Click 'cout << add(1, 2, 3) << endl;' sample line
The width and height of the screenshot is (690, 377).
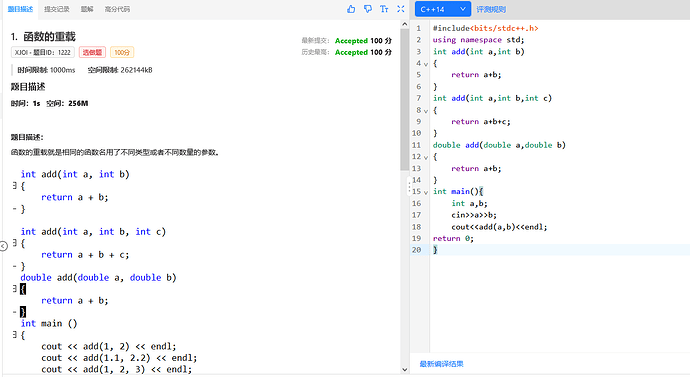[117, 369]
